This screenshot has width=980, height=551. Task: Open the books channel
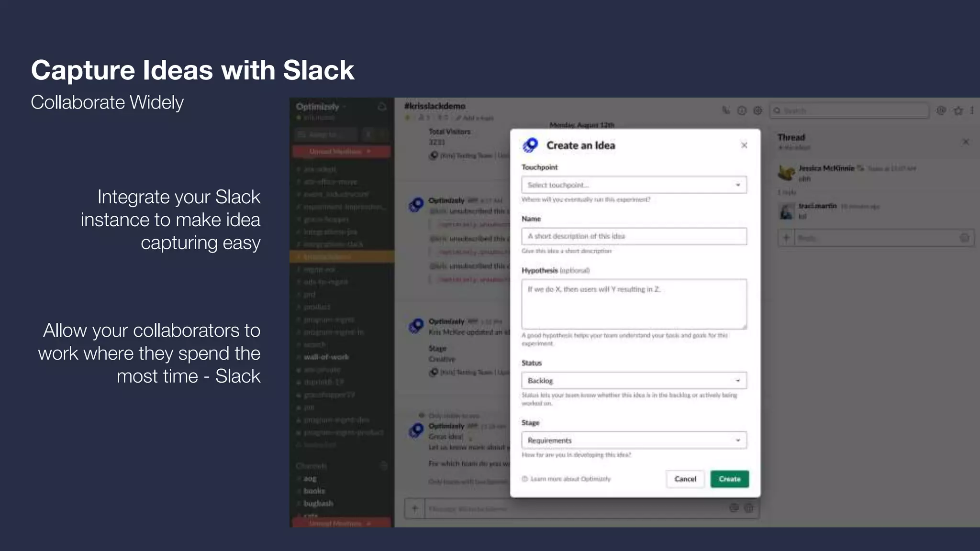point(314,491)
